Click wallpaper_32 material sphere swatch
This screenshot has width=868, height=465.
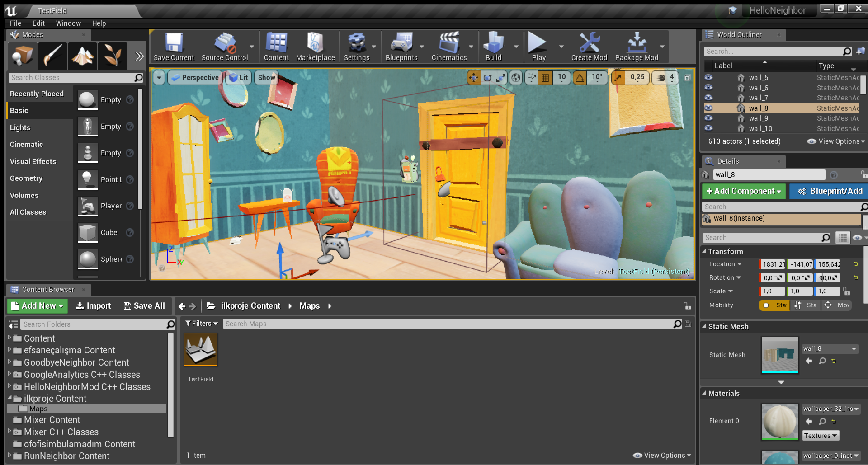point(779,421)
